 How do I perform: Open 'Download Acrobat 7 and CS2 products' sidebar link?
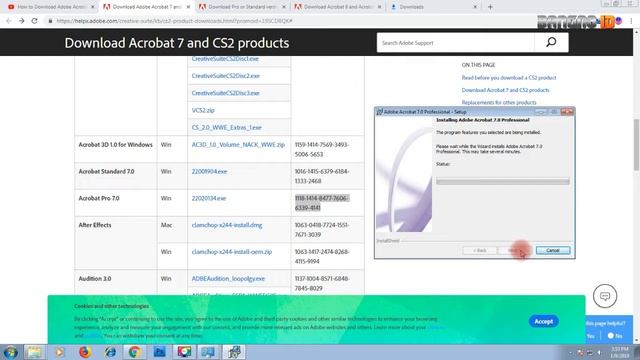505,90
